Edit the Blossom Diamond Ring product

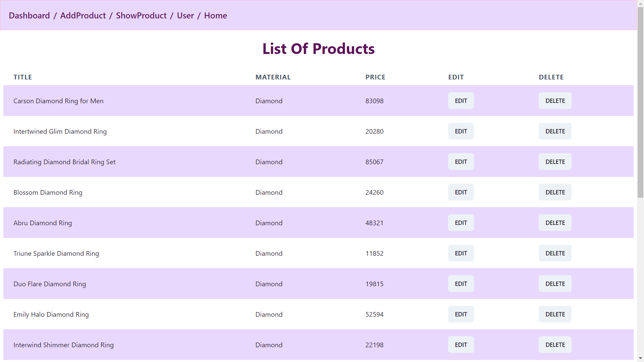[x=461, y=192]
